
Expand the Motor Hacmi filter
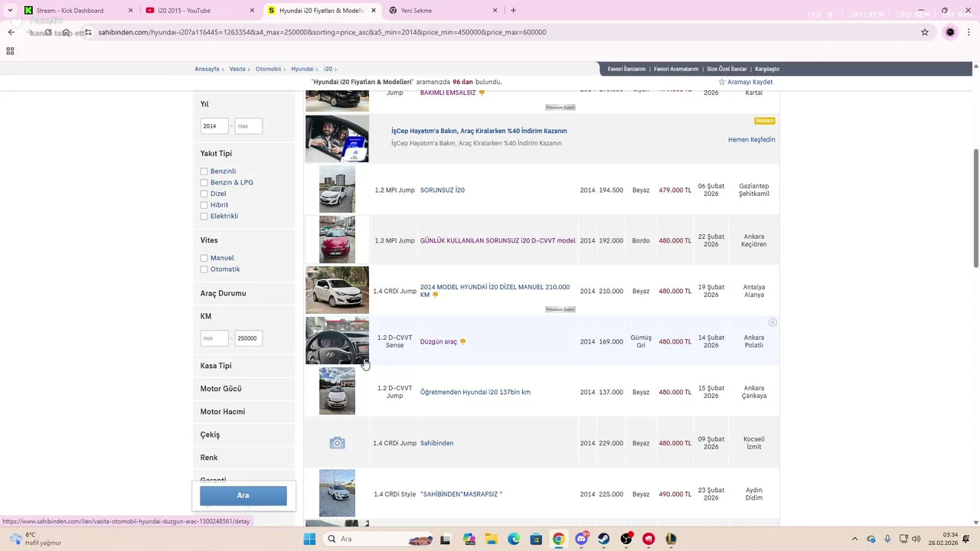pos(243,412)
